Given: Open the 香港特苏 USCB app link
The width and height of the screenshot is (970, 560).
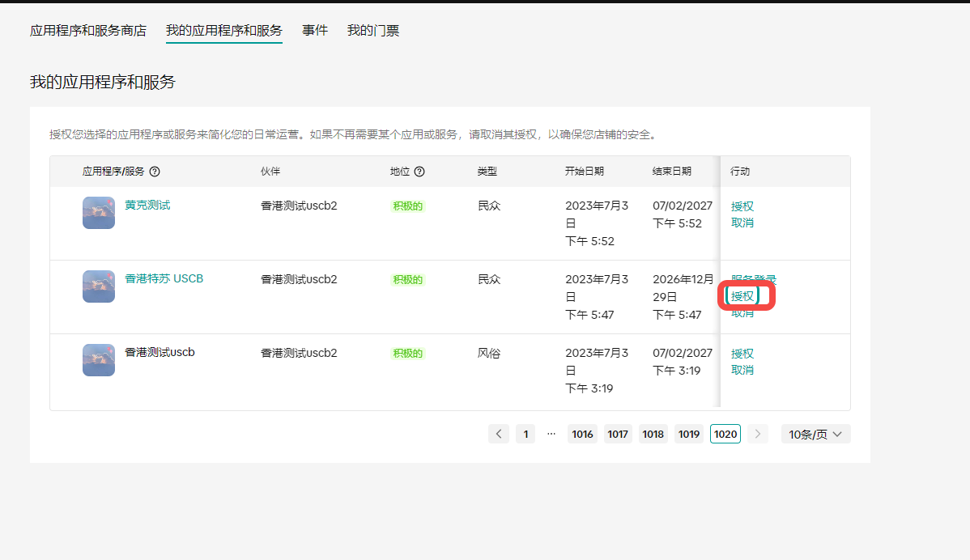Looking at the screenshot, I should 164,278.
